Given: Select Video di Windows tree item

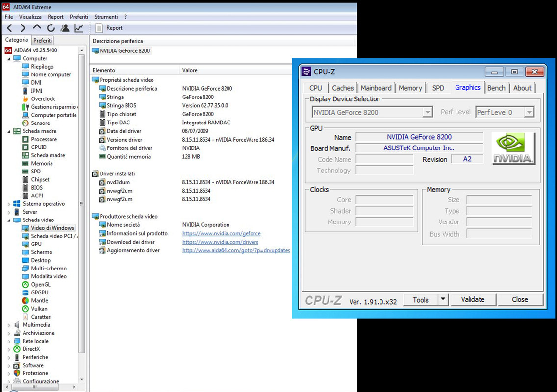Looking at the screenshot, I should coord(52,228).
